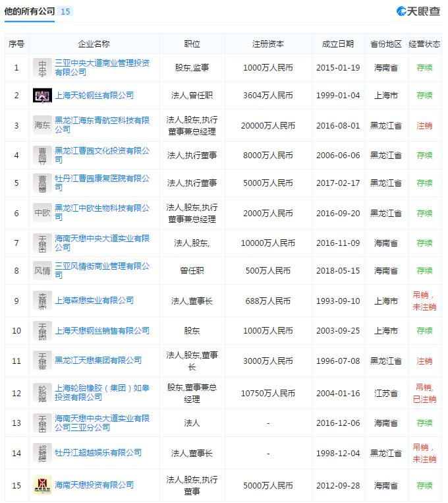
Task: Open 黑龙江海东青航空科技有限公司 link
Action: pyautogui.click(x=102, y=125)
